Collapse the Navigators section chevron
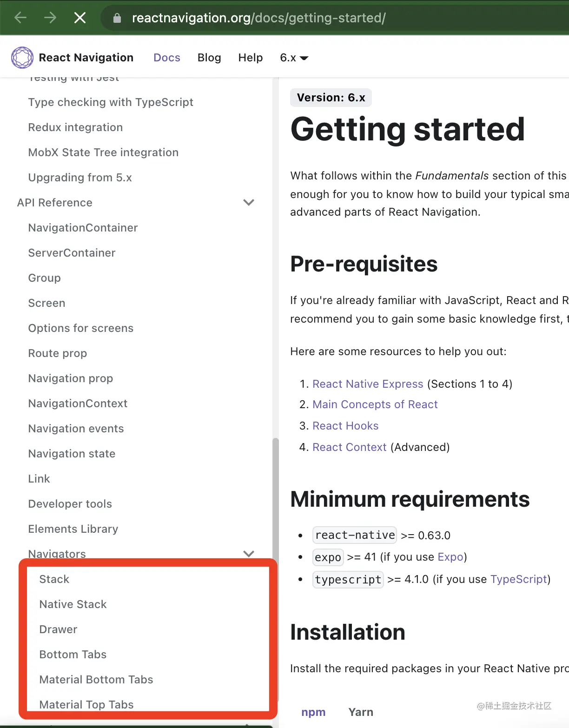Screen dimensions: 569x728 click(249, 553)
